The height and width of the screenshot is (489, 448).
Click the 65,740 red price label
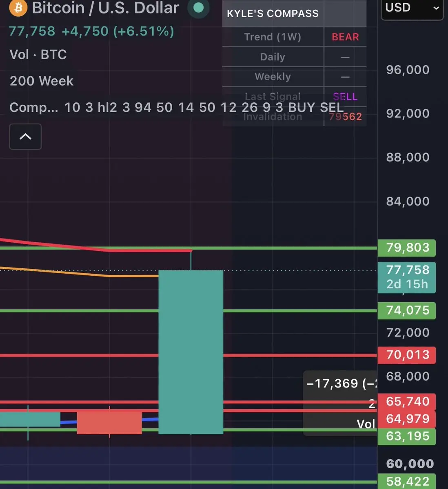[x=406, y=402]
